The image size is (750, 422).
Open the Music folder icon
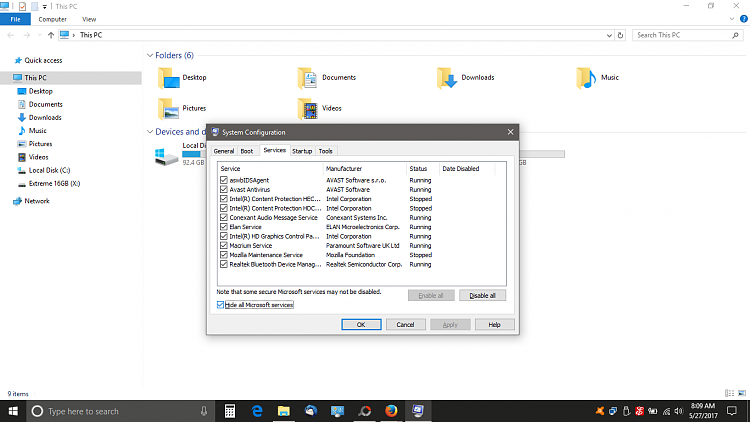click(586, 78)
